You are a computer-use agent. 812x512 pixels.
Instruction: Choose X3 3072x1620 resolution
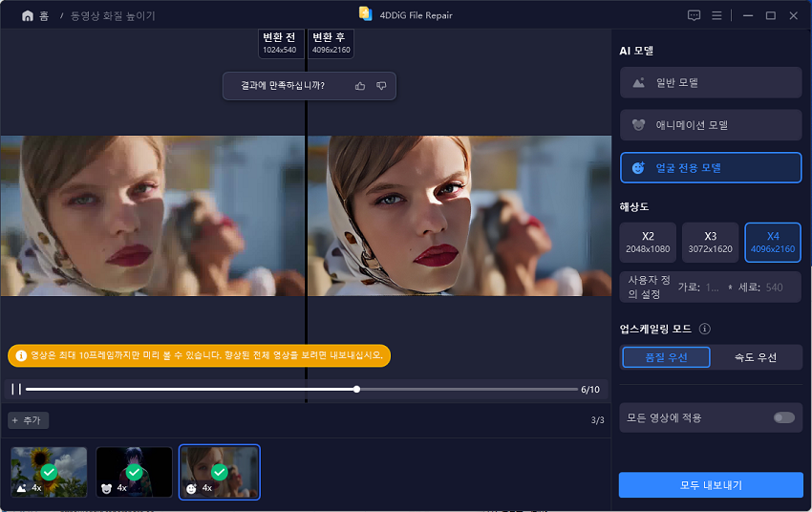tap(710, 243)
